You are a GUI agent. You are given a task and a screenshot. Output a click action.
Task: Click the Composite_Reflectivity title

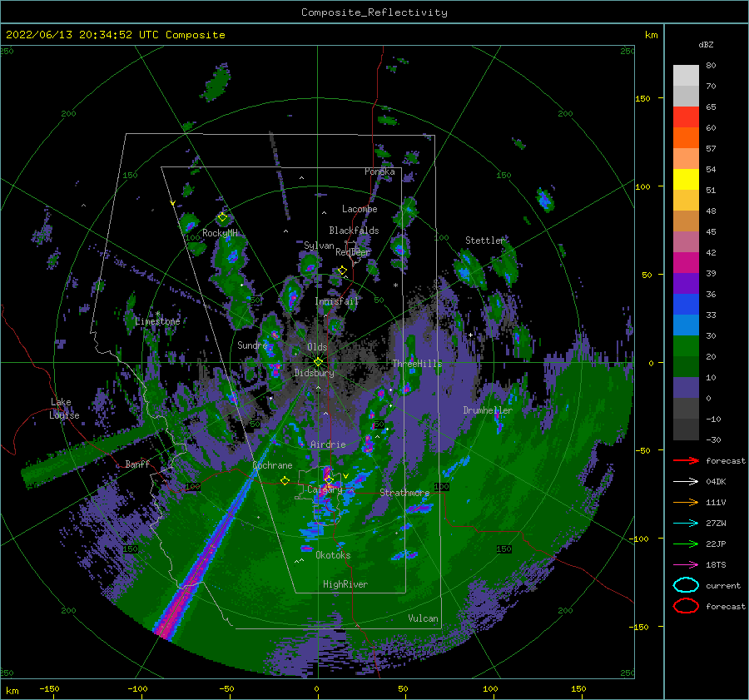[374, 12]
